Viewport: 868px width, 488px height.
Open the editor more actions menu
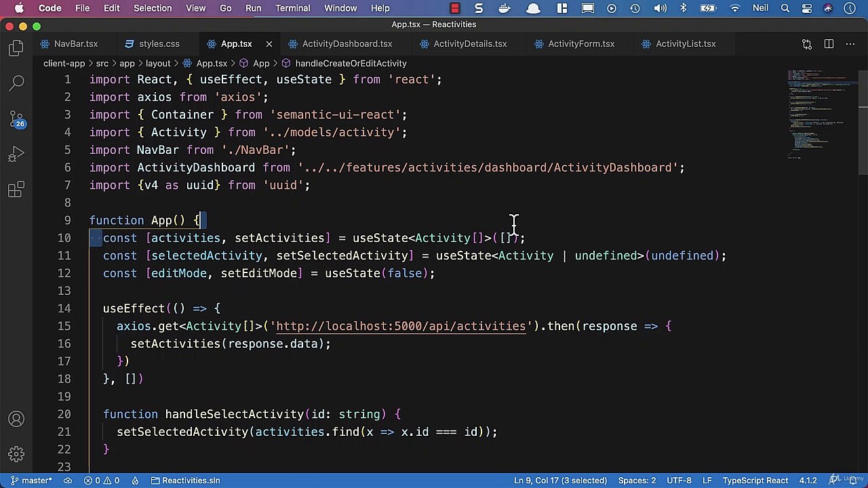point(850,44)
